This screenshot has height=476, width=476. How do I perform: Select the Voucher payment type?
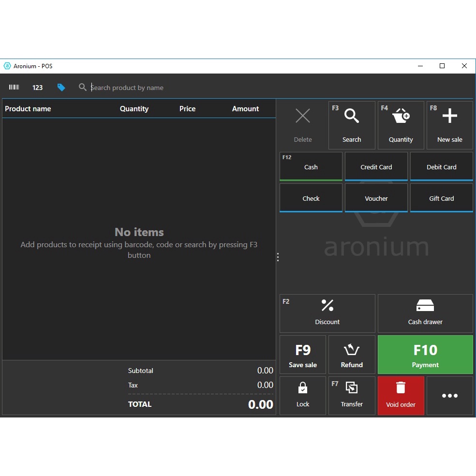(376, 198)
